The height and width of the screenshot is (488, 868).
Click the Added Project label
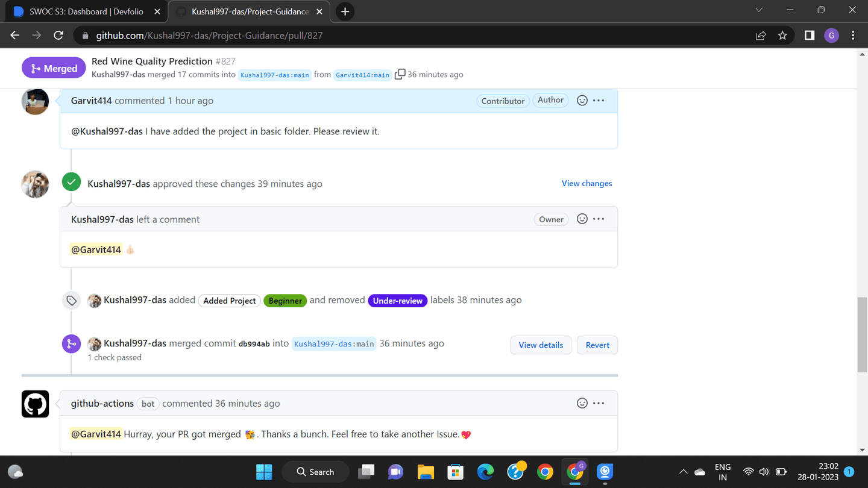click(x=230, y=301)
